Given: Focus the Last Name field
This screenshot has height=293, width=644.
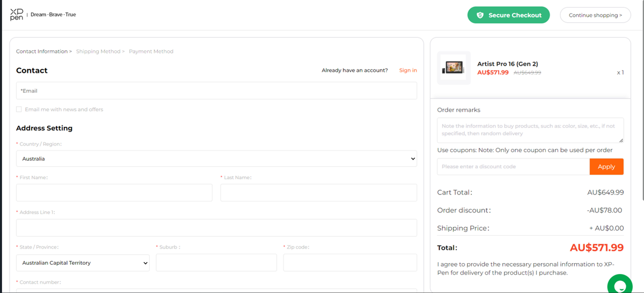Looking at the screenshot, I should tap(318, 193).
